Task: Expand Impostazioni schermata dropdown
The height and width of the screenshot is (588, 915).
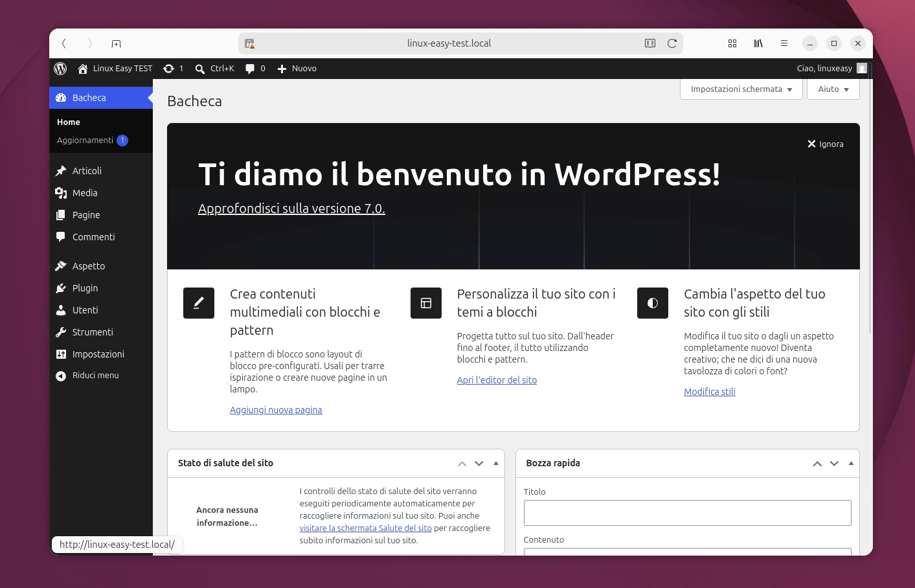Action: click(x=741, y=89)
